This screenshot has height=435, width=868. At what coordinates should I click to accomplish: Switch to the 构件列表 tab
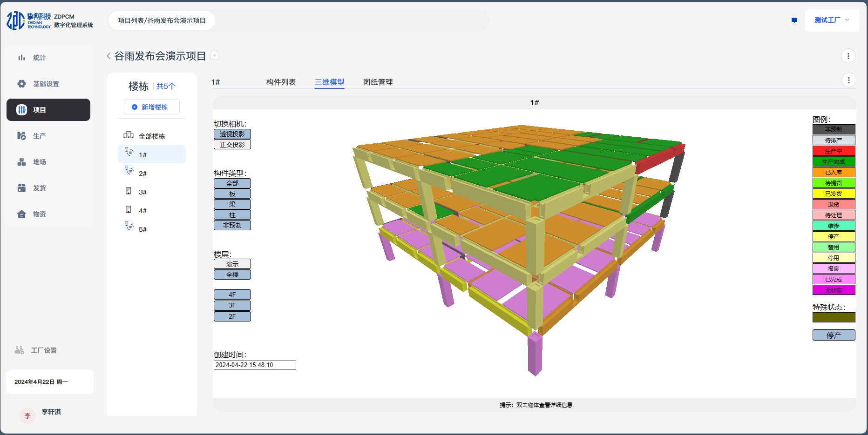click(281, 82)
